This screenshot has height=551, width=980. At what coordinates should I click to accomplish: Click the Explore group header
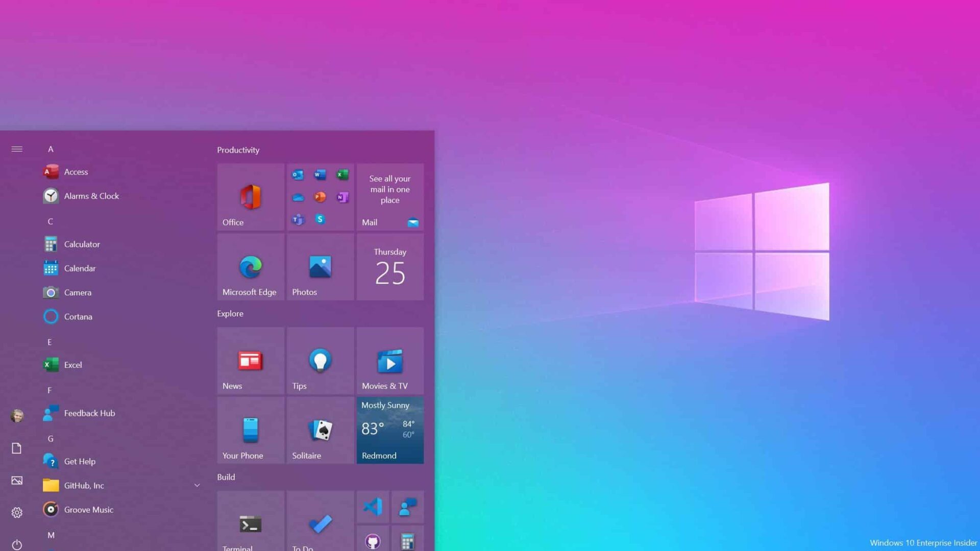(x=230, y=314)
